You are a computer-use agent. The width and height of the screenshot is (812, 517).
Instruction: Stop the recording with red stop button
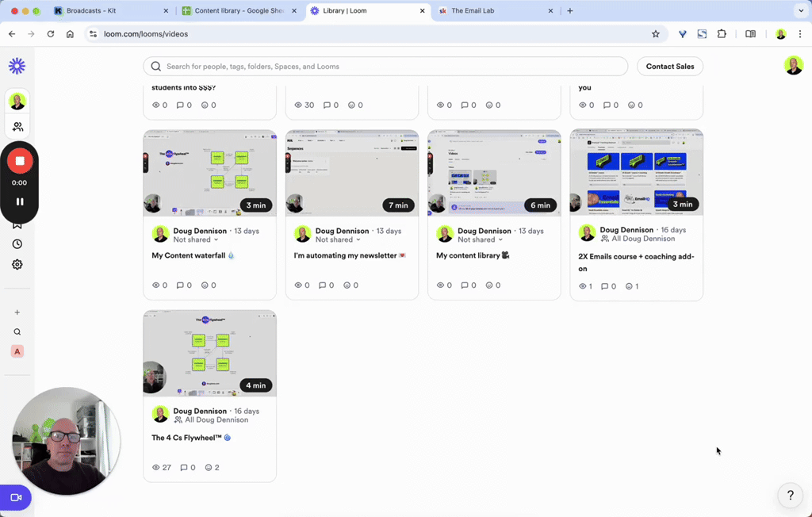coord(20,161)
